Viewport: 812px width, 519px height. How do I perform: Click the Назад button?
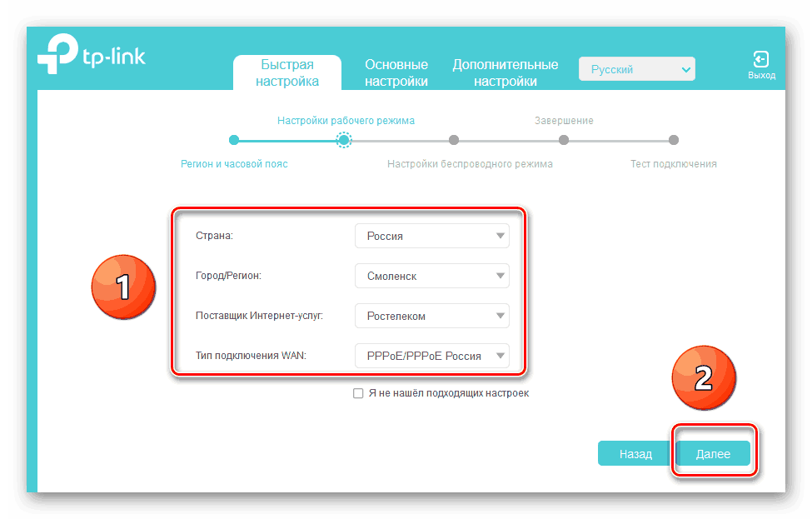636,454
